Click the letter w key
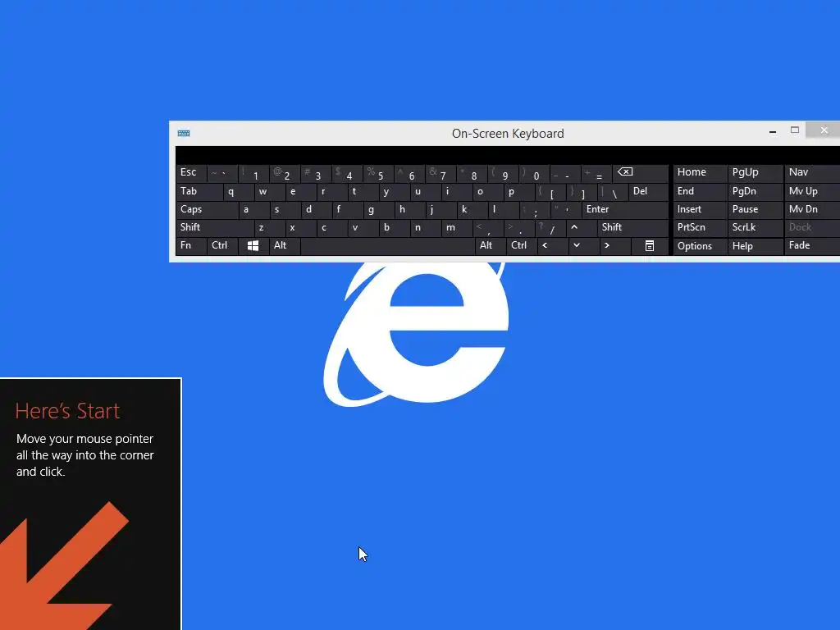 click(x=269, y=191)
